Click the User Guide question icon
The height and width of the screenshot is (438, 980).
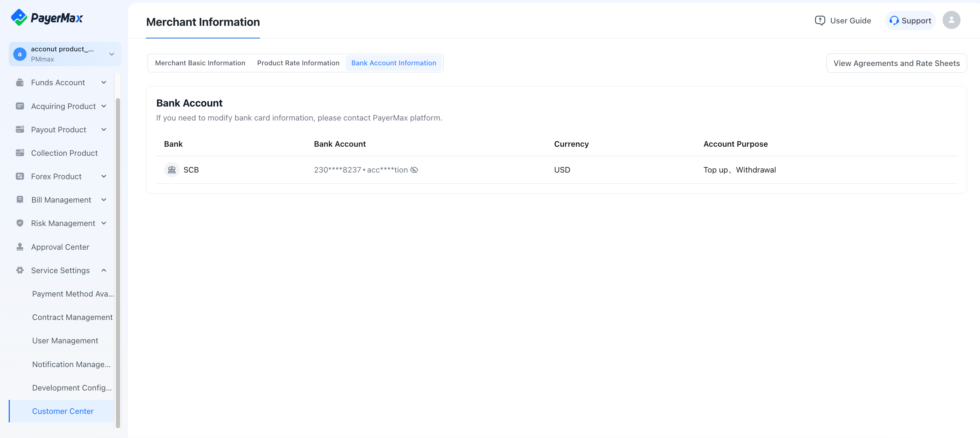pos(820,21)
